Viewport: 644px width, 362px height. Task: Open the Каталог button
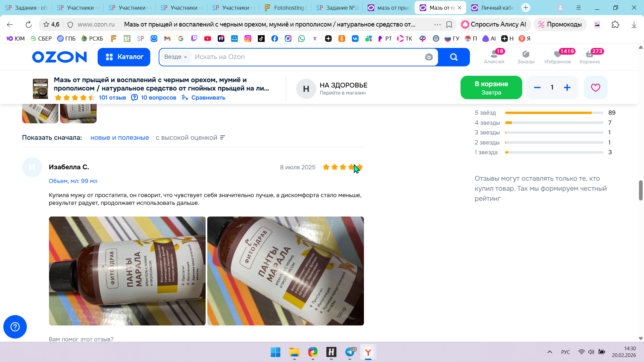(124, 57)
